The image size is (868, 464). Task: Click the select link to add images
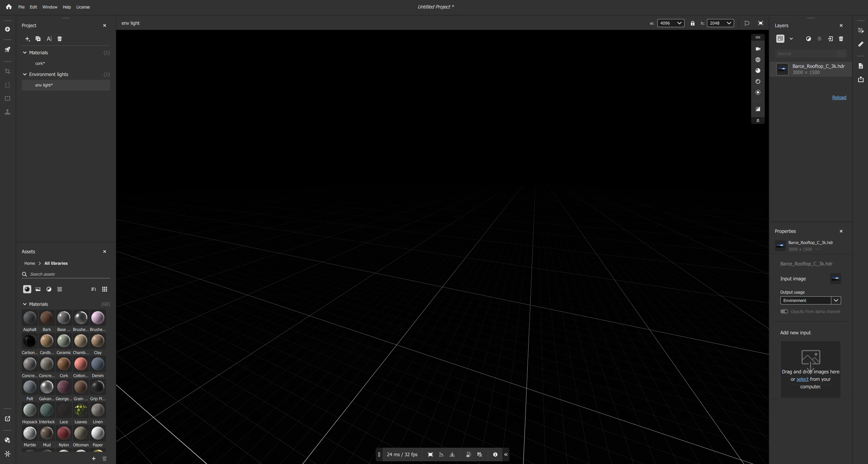(x=802, y=379)
